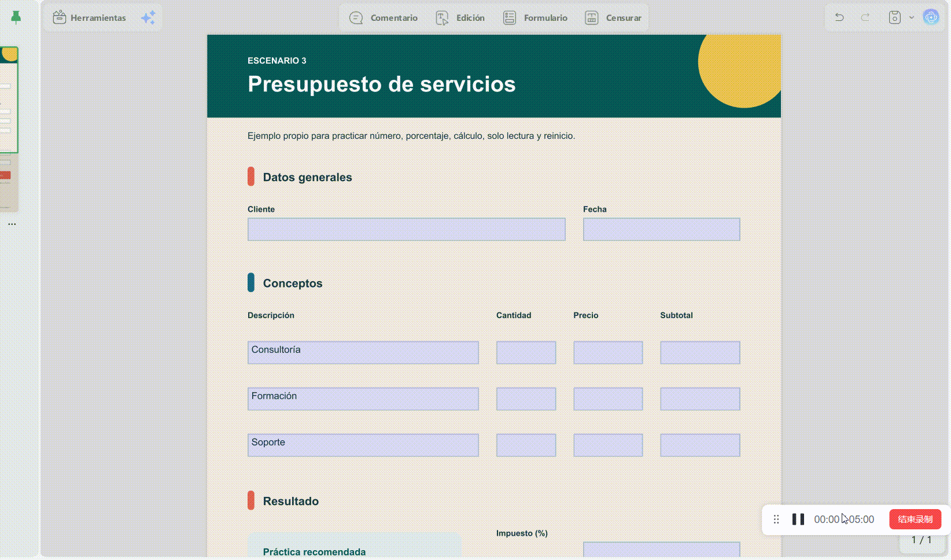Screen dimensions: 951x560
Task: Click the Subtotal field in Consultoría row
Action: pyautogui.click(x=701, y=352)
